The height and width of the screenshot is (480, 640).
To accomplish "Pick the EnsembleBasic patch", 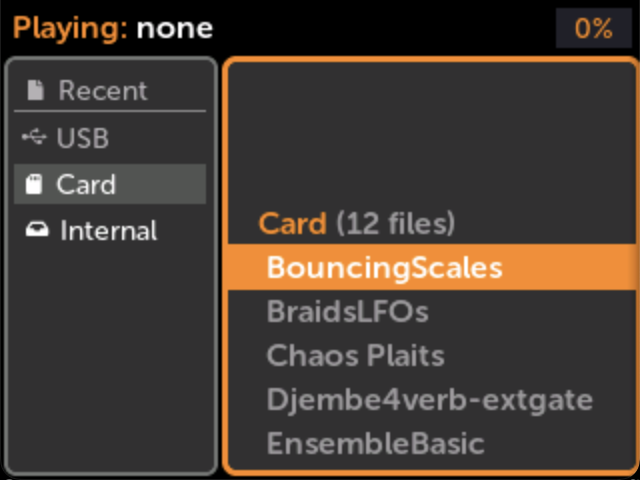I will pyautogui.click(x=375, y=443).
